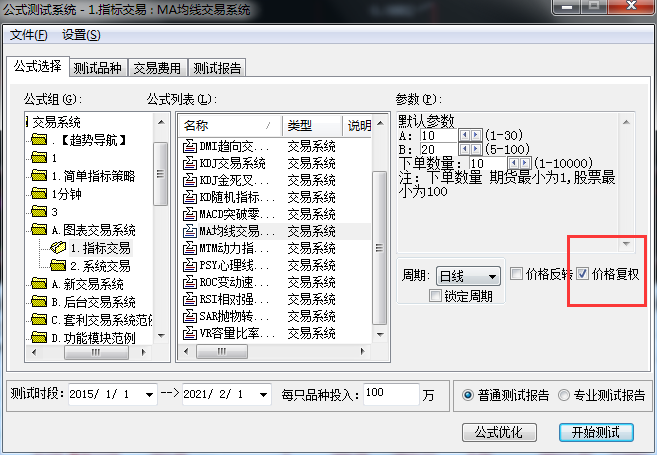Click the KDJ交易系统 formula icon
This screenshot has height=455, width=657.
coord(190,163)
